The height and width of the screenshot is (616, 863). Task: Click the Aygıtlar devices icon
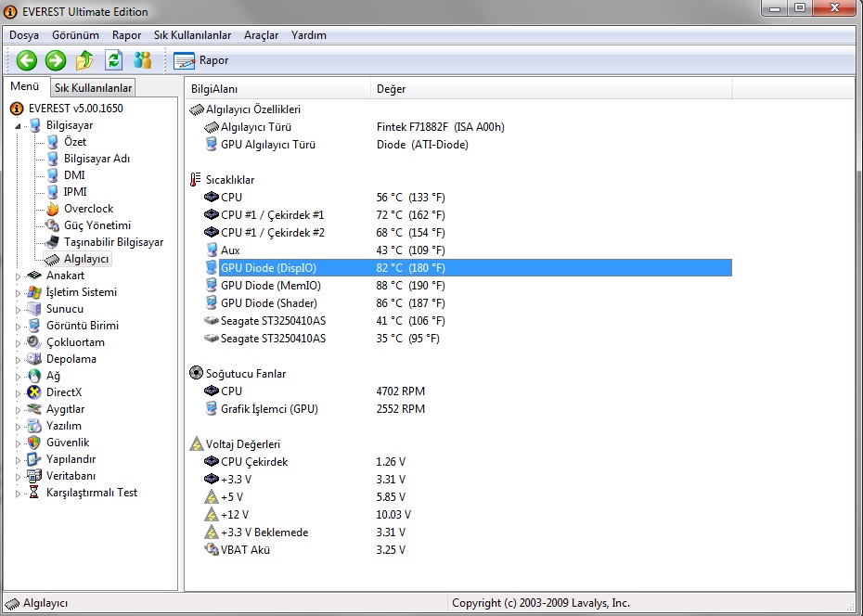tap(34, 409)
